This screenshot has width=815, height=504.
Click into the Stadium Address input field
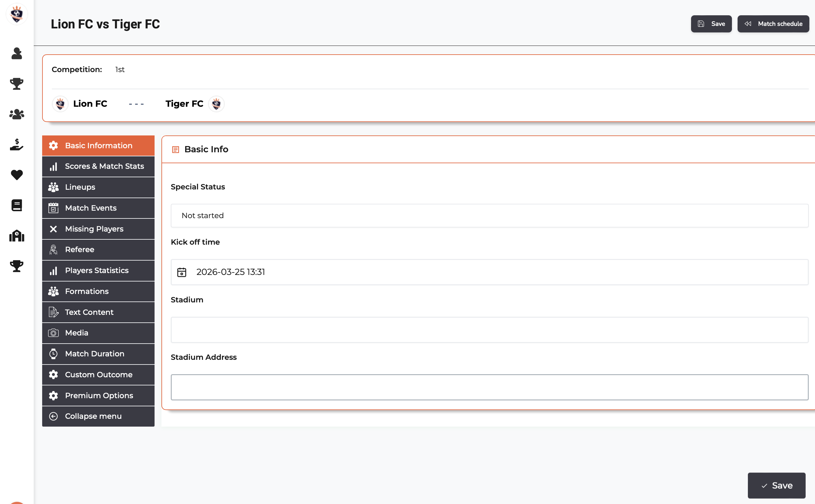tap(489, 387)
